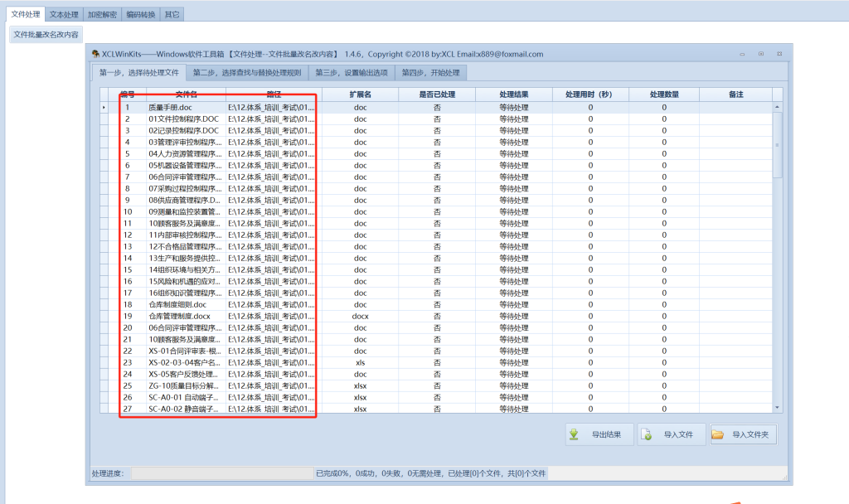Switch to the 加密解密 tab
849x504 pixels.
(x=102, y=14)
